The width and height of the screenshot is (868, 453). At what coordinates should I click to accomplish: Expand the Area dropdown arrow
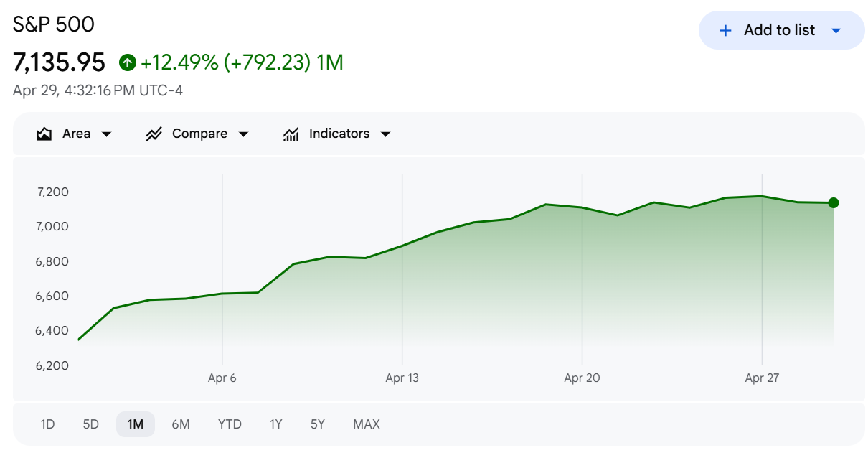(107, 134)
